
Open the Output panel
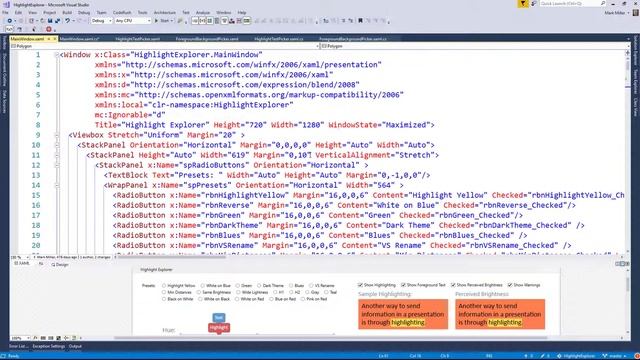(x=75, y=346)
